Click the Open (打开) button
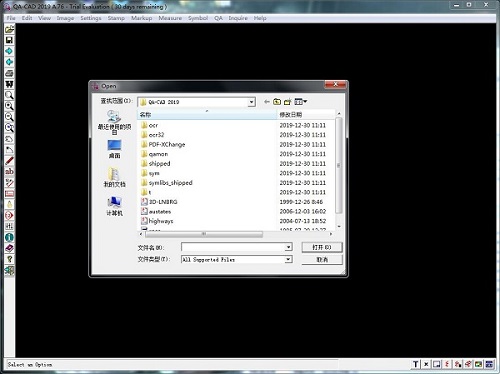This screenshot has height=374, width=500. [x=322, y=247]
